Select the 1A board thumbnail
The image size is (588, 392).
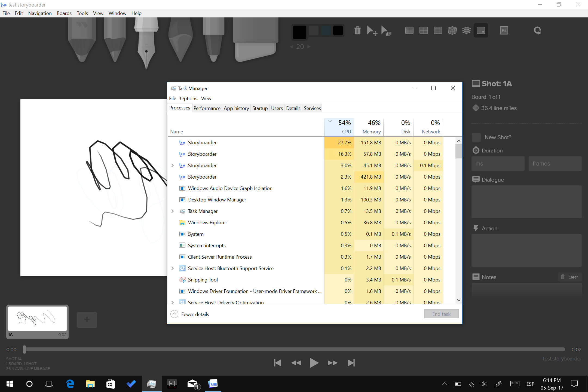[37, 321]
